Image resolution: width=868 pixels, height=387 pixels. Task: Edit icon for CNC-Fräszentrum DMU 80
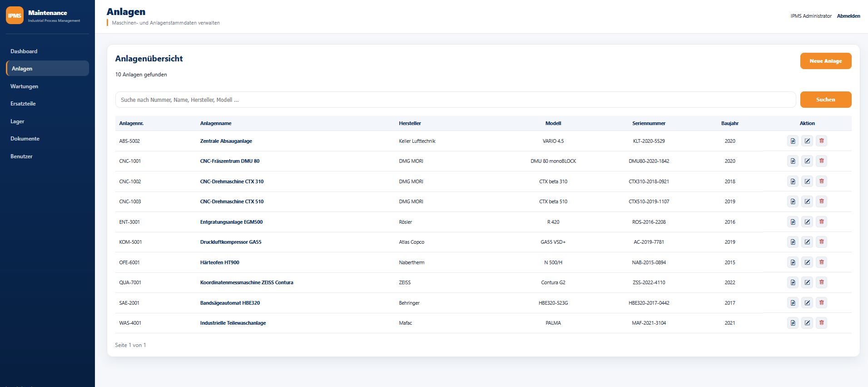click(807, 161)
